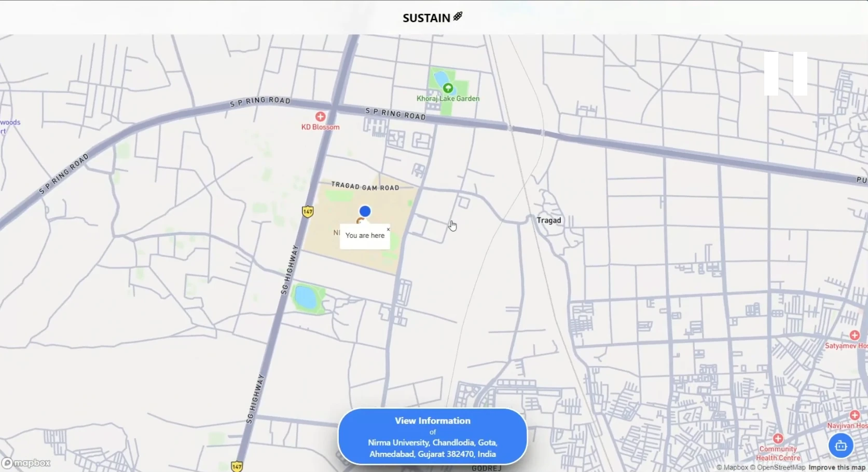This screenshot has width=868, height=472.
Task: Click the blue current location marker
Action: pos(365,211)
